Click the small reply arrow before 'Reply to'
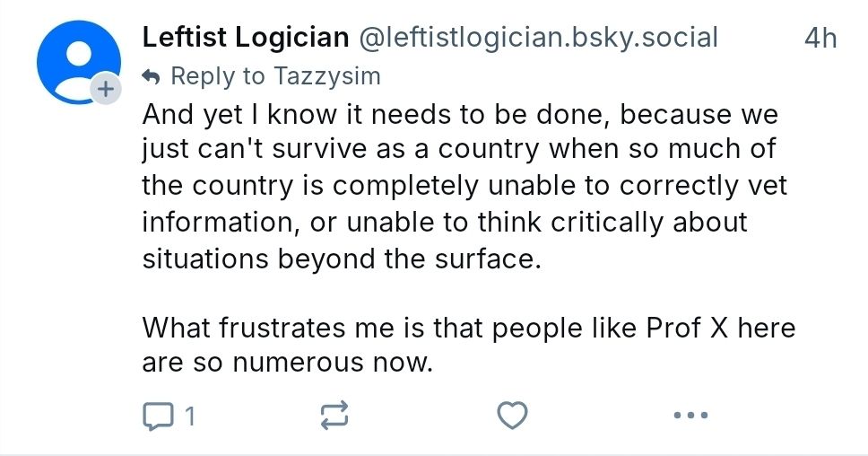 [151, 77]
